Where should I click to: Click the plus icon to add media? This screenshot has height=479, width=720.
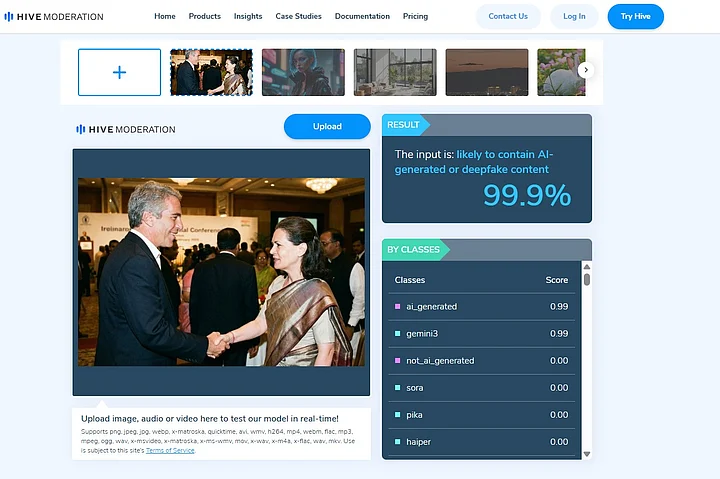(x=119, y=72)
